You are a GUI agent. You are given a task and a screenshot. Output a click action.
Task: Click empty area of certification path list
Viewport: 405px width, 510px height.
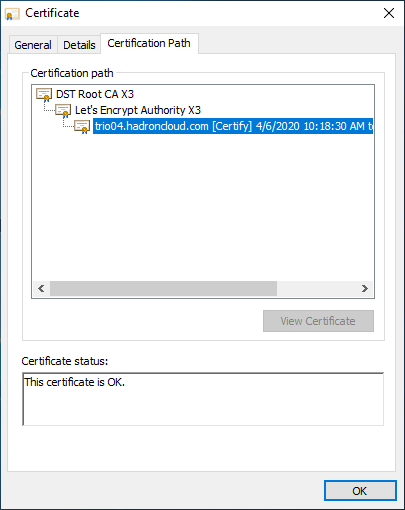203,207
